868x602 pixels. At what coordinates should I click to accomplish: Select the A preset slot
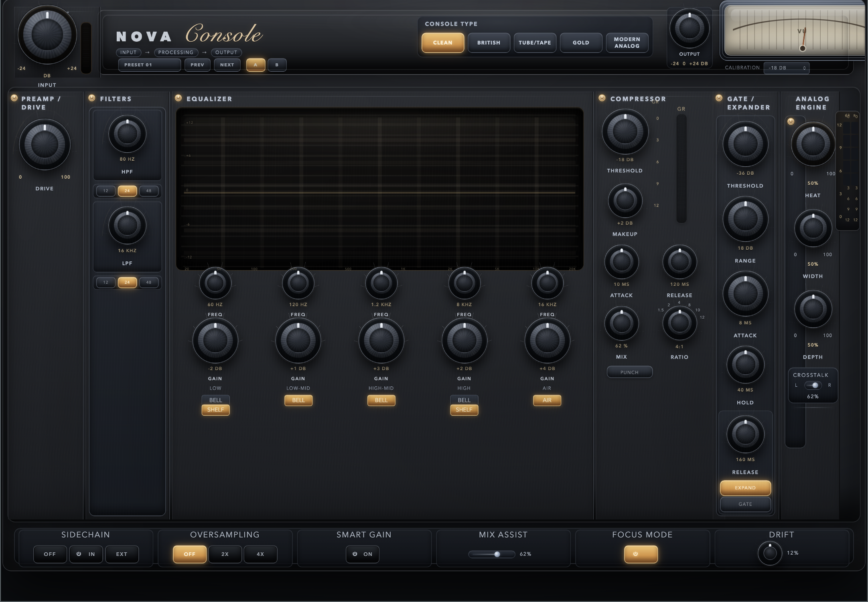[x=256, y=65]
